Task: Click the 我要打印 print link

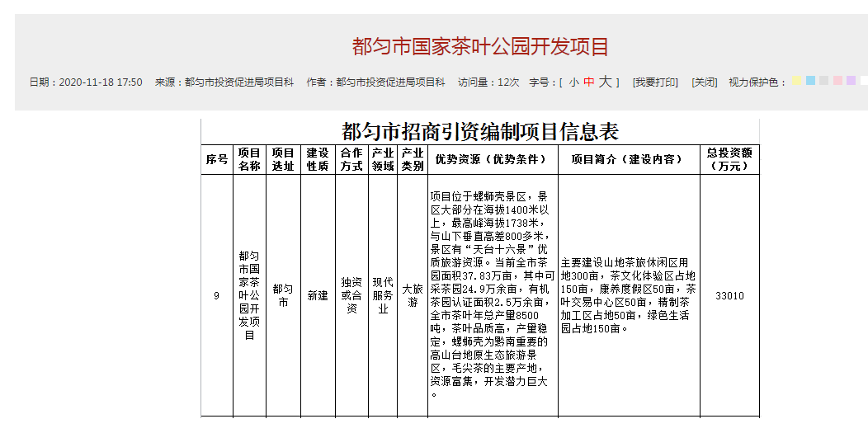Action: tap(655, 82)
